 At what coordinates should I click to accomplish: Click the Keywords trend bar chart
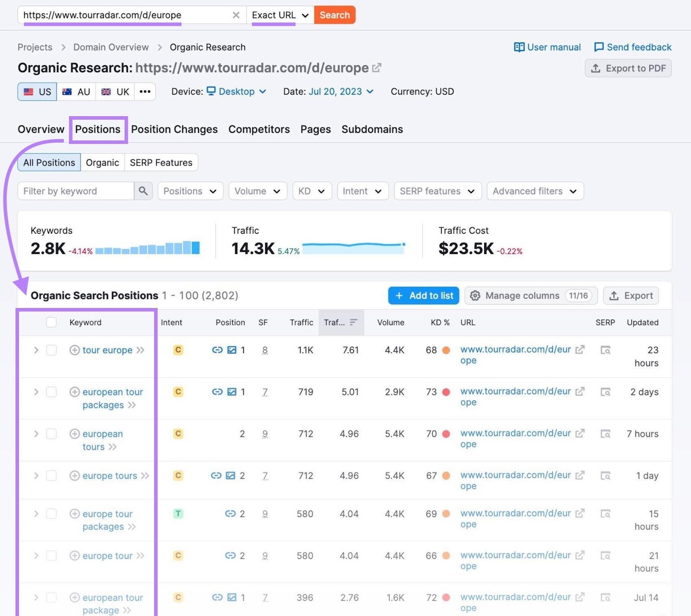147,248
